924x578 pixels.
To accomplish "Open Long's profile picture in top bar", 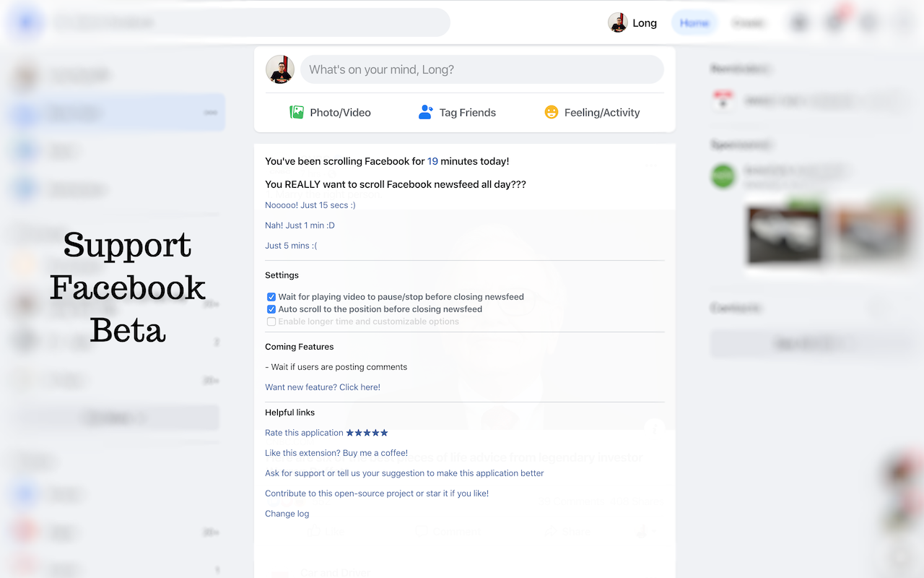I will click(617, 22).
